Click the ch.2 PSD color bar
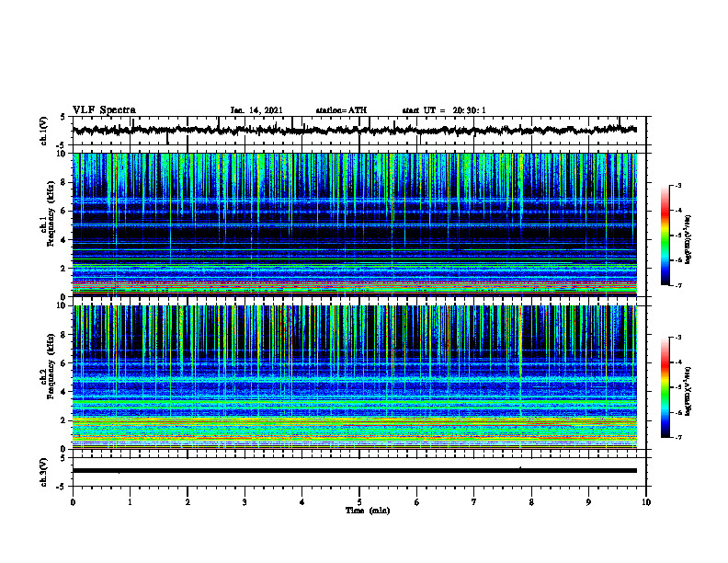728x563 pixels. coord(665,387)
